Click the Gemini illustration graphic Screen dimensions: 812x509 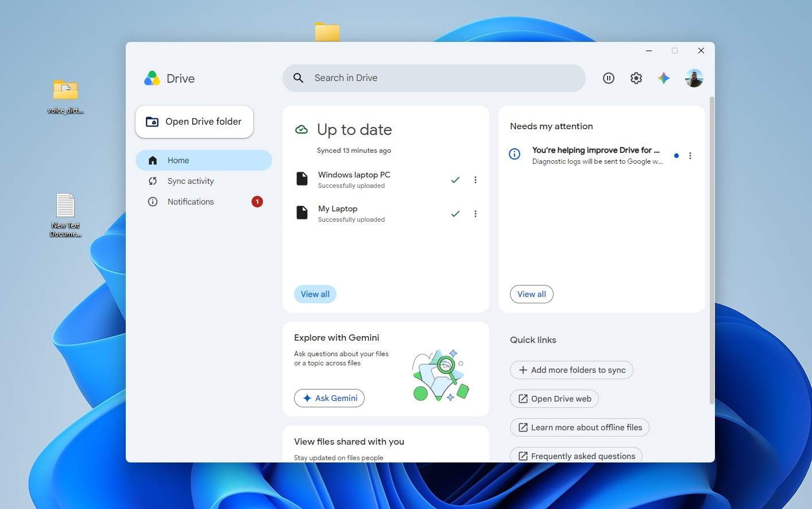click(440, 375)
